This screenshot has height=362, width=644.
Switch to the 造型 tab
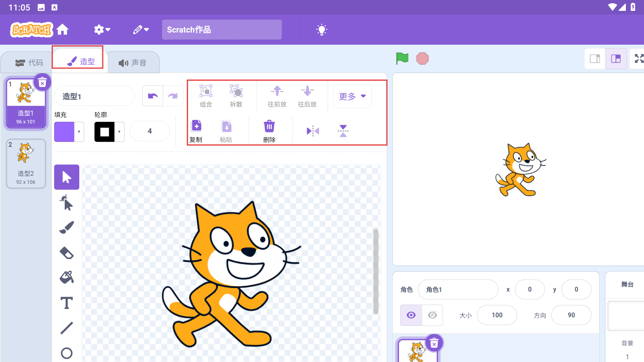(81, 61)
